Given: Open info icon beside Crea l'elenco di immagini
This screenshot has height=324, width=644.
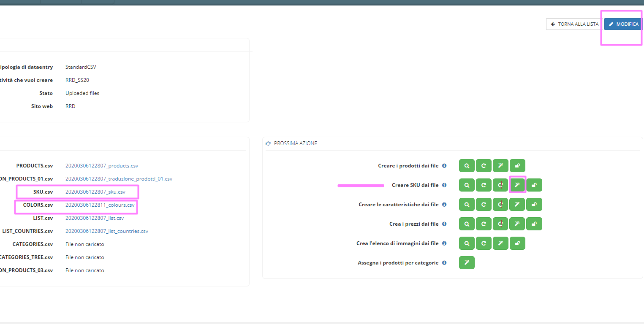Looking at the screenshot, I should click(x=444, y=243).
